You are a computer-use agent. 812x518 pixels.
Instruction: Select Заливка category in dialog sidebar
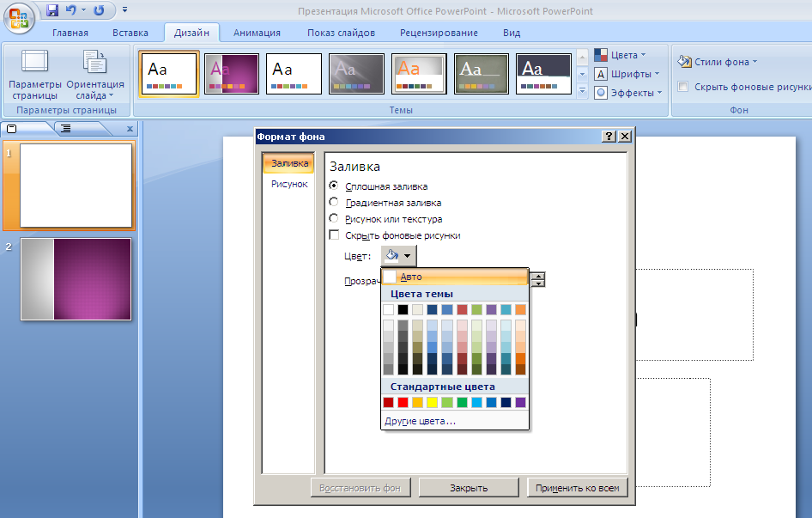[289, 163]
